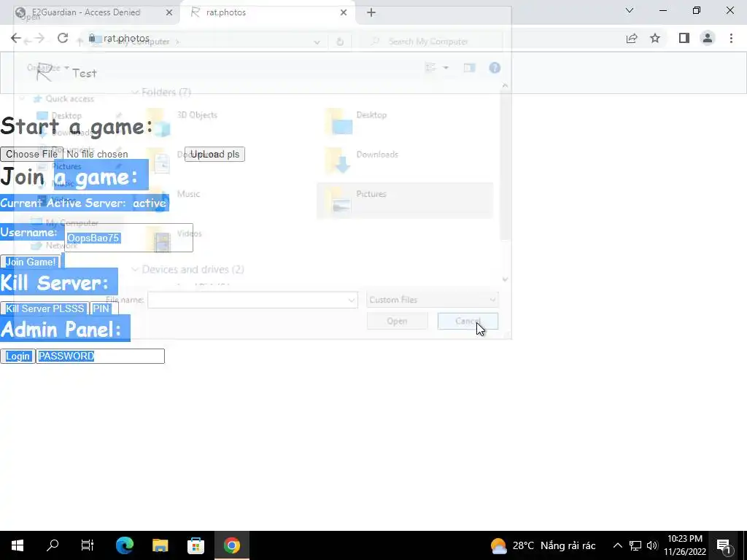Show hidden system tray icons chevron
747x560 pixels.
click(x=617, y=545)
